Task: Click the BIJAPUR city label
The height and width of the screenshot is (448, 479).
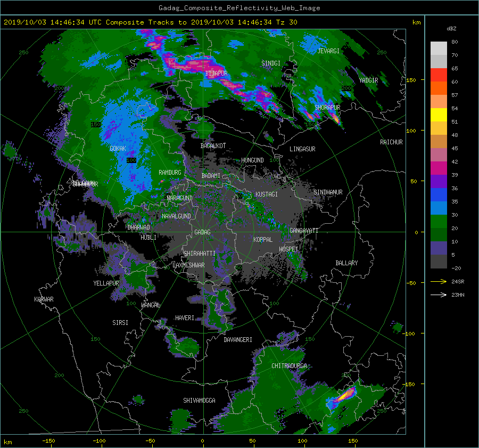Action: [216, 74]
